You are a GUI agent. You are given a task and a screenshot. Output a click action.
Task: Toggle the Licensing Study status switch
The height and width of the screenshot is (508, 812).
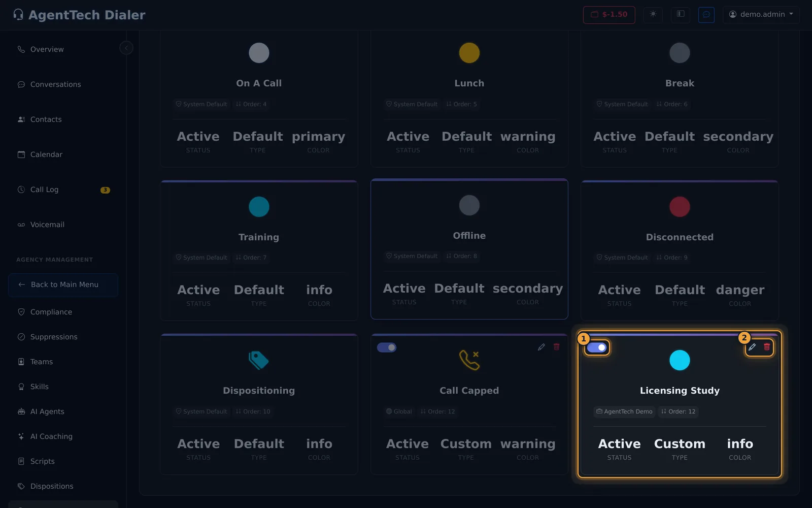coord(596,347)
